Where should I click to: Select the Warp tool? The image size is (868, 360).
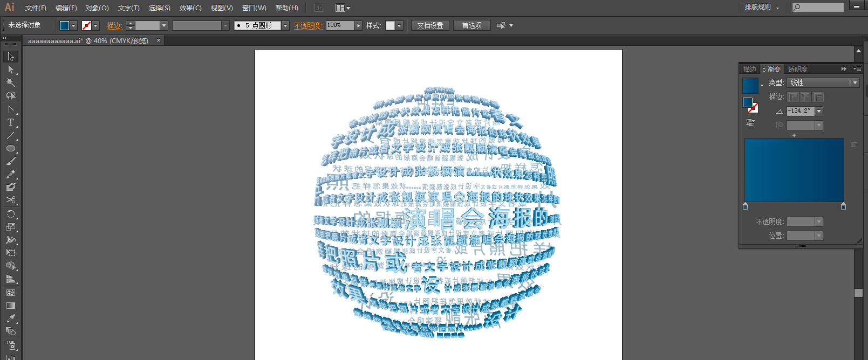[11, 240]
